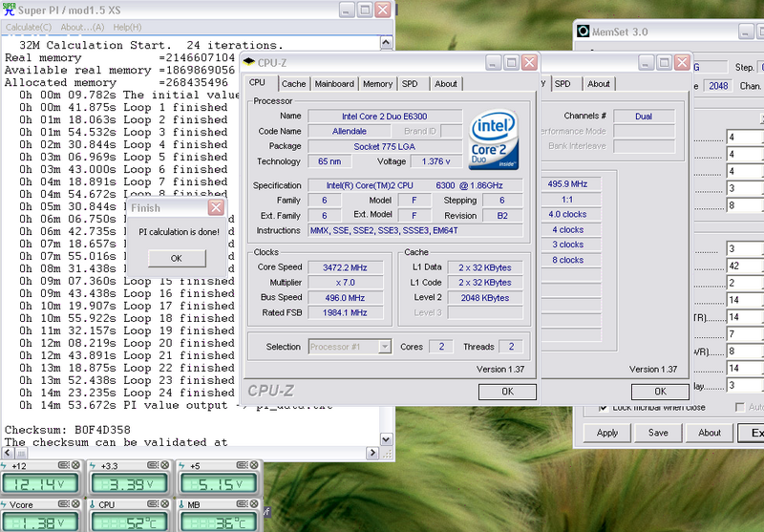This screenshot has width=764, height=532.
Task: Click the 52°C display on CPU gadget
Action: click(129, 523)
